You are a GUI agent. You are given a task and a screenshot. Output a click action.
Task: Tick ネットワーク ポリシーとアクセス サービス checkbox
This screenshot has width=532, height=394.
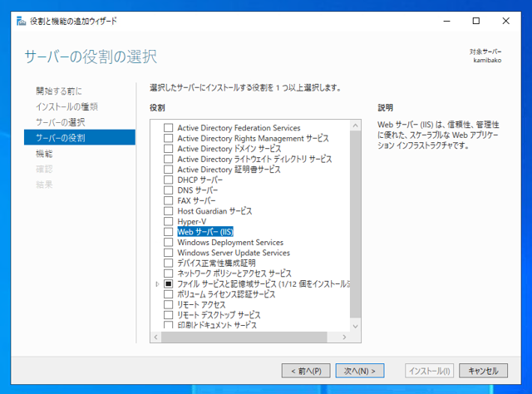[168, 273]
